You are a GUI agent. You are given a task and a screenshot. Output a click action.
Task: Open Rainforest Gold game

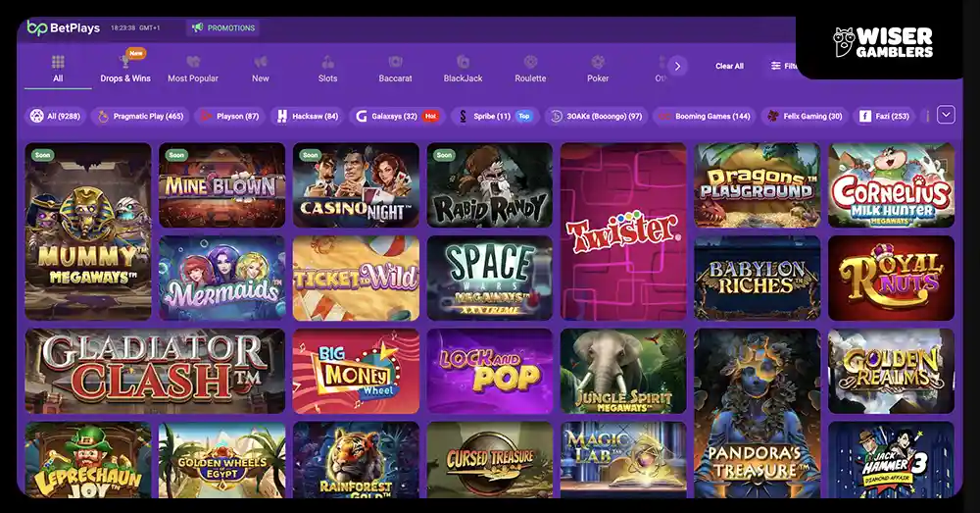click(356, 460)
